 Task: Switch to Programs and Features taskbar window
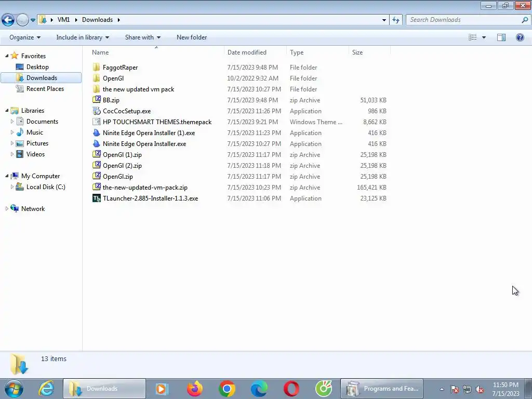pyautogui.click(x=382, y=389)
